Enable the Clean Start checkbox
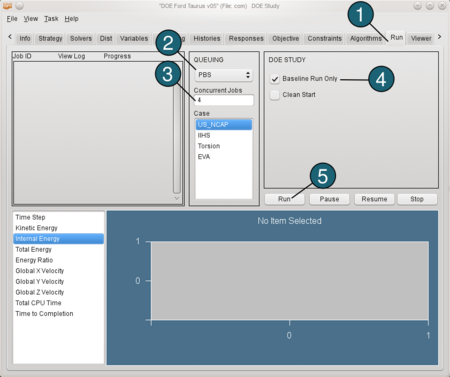Screen dimensions: 450x377 (x=275, y=95)
